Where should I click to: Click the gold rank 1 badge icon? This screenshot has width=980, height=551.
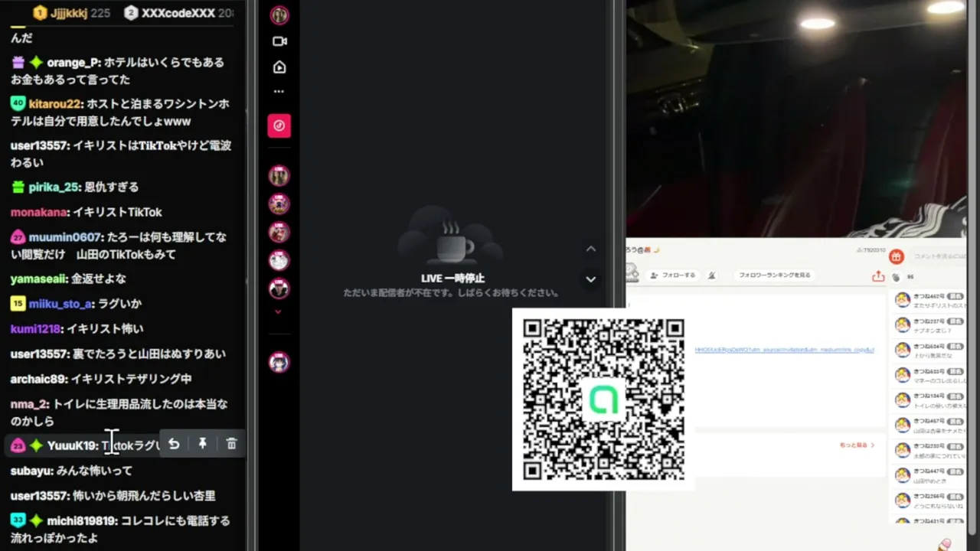40,13
